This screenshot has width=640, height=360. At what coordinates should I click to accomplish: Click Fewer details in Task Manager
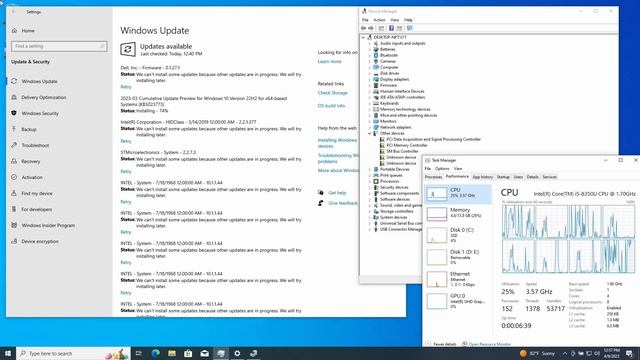[x=444, y=344]
